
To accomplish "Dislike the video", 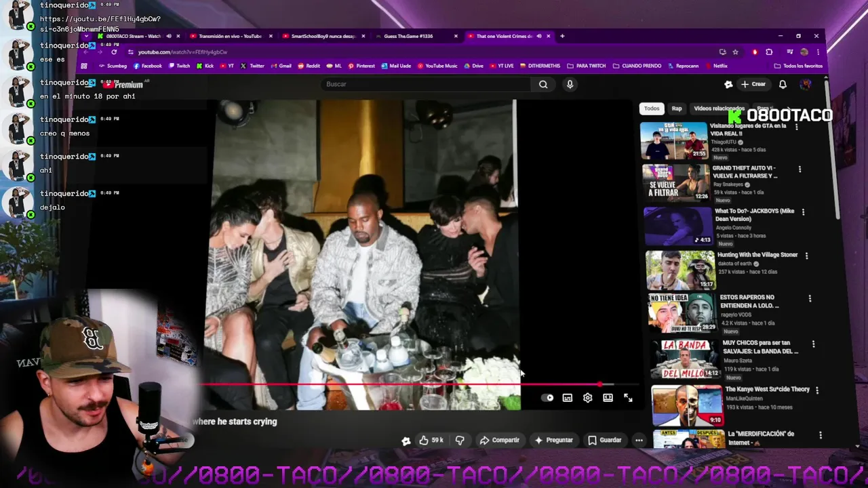I will tap(460, 440).
